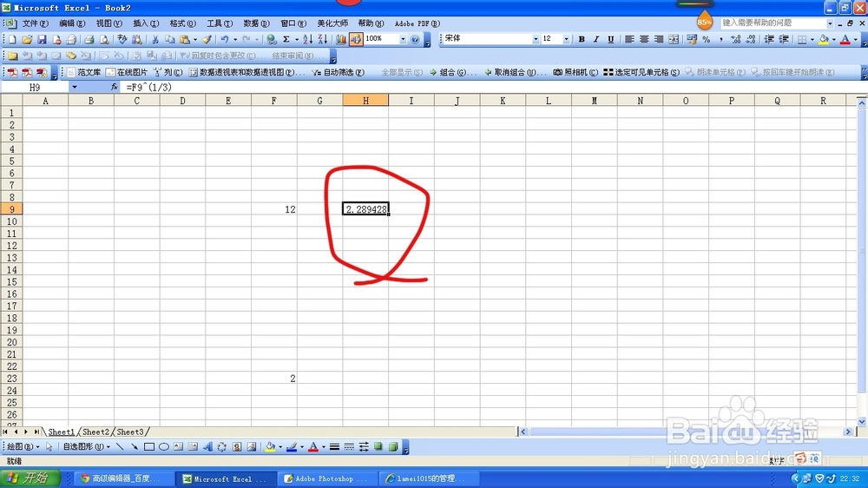Screen dimensions: 868x488
Task: Open the 绘图 Draw menu dropdown
Action: tap(23, 447)
